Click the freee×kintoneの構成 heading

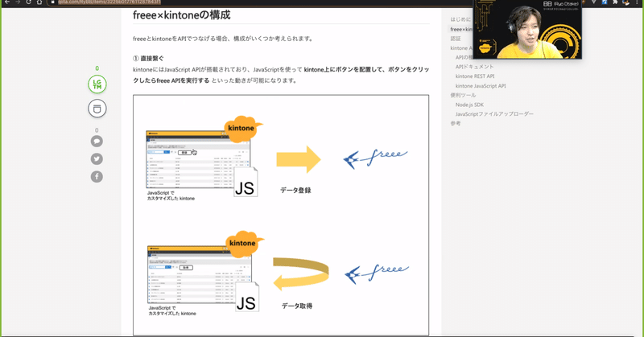tap(182, 15)
